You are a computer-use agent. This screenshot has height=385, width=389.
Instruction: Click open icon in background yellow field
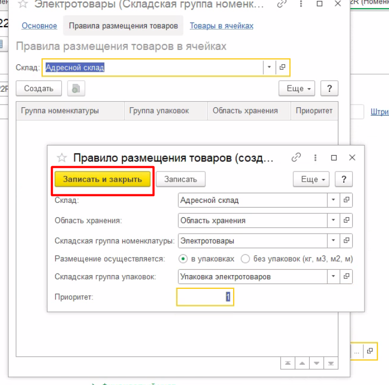click(370, 351)
